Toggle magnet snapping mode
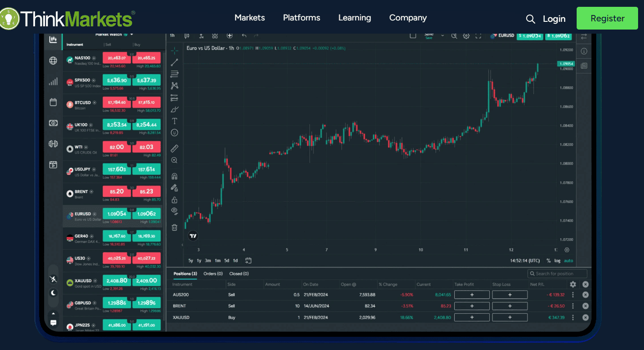Viewport: 644px width, 350px height. click(x=174, y=175)
